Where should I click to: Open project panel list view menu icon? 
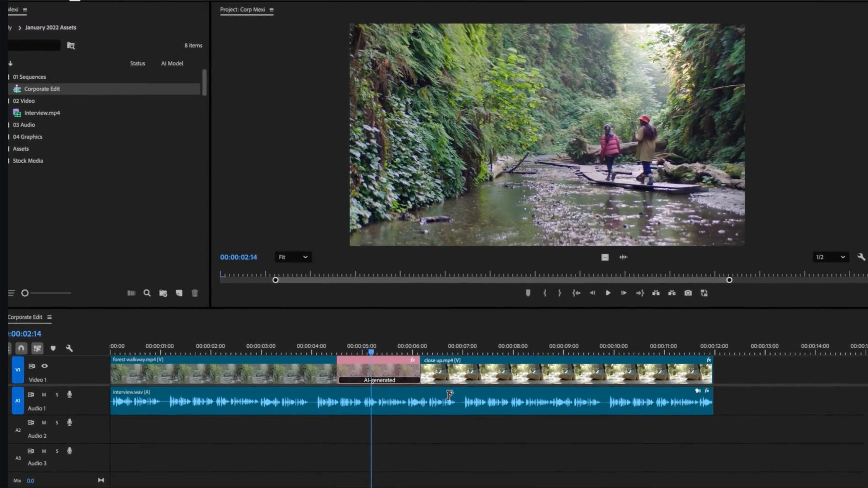[x=12, y=293]
